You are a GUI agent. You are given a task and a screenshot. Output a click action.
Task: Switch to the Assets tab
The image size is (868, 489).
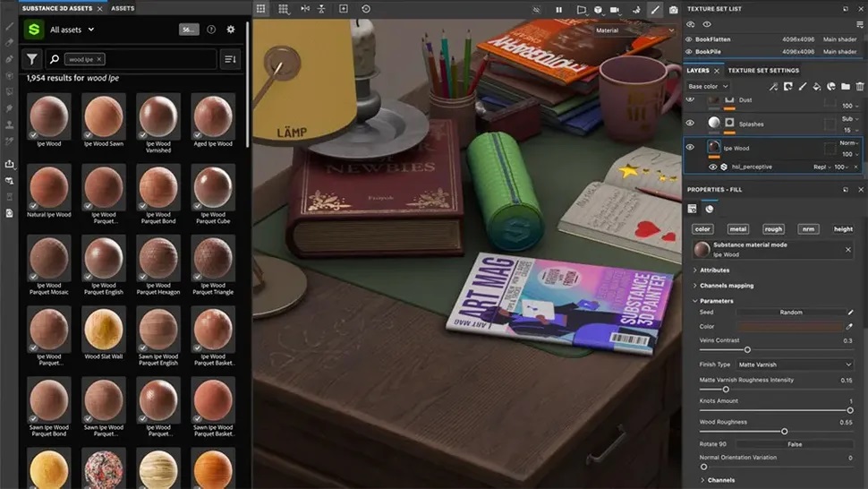[123, 8]
